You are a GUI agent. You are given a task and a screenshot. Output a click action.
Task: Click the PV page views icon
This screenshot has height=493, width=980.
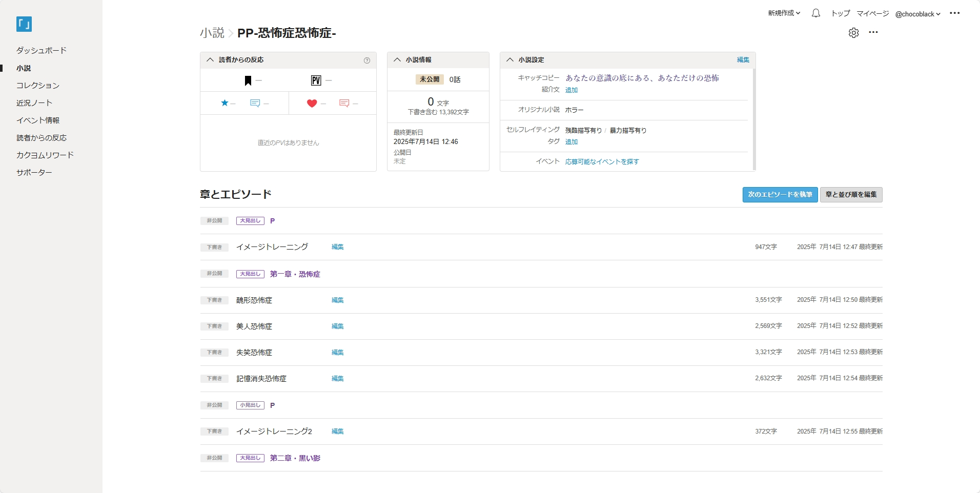click(316, 80)
